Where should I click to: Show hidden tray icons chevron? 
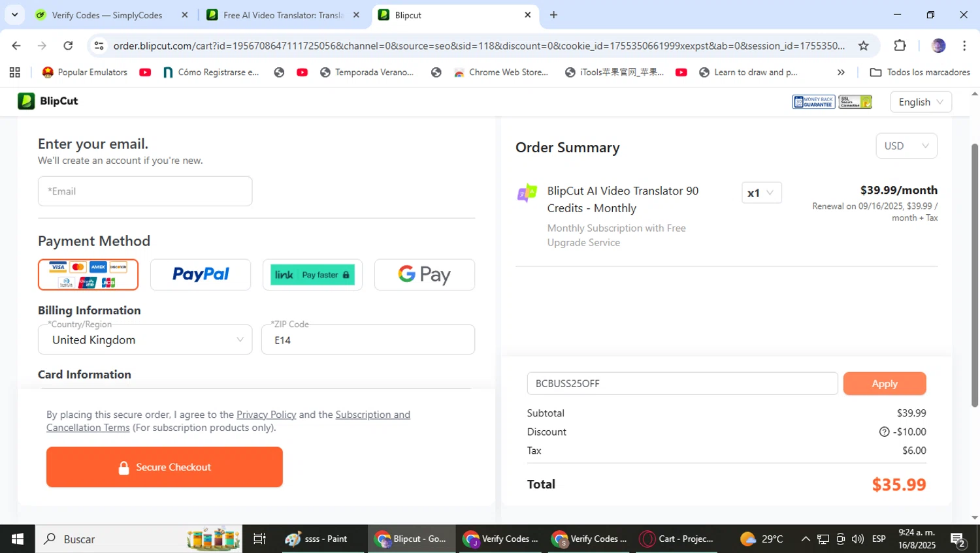pos(806,539)
